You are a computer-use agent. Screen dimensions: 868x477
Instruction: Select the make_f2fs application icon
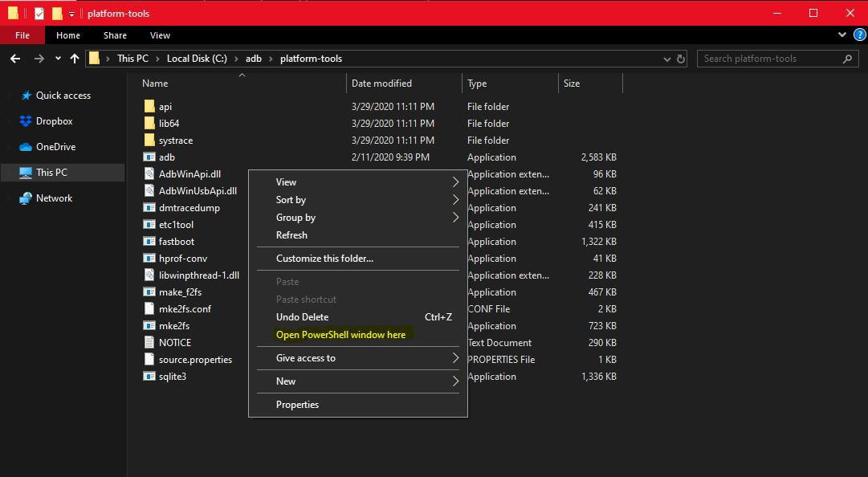(149, 291)
